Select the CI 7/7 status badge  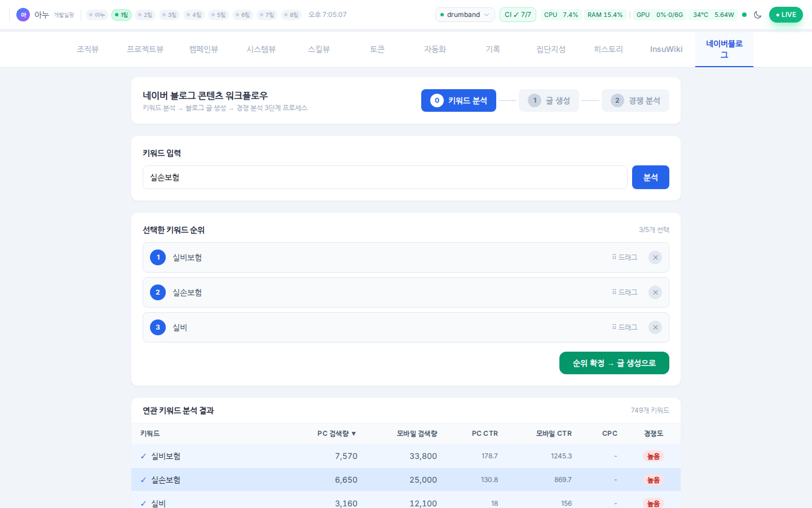517,15
